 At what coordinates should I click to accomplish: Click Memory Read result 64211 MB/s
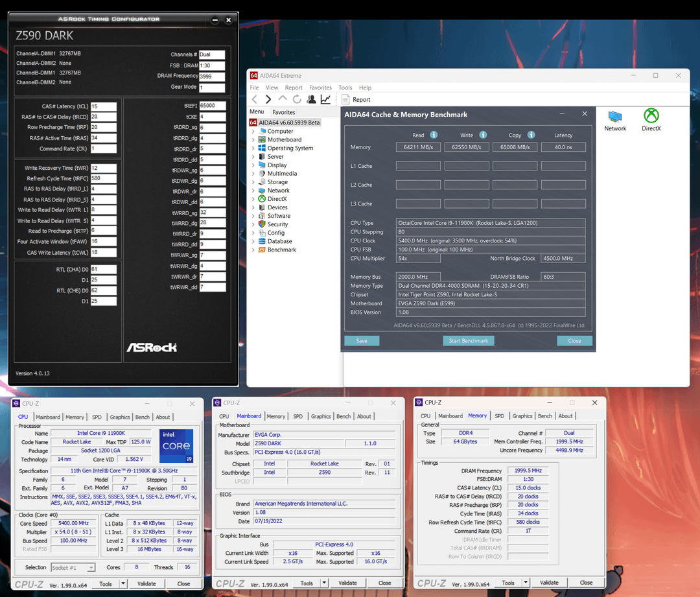[418, 147]
